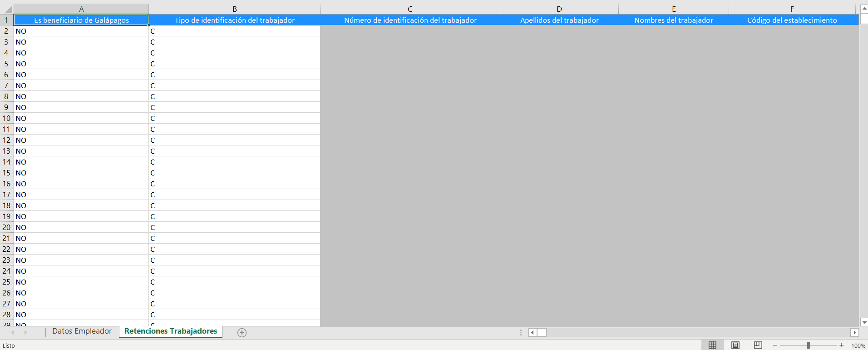Select 'Número de identificación del trabajador' cell
Screen dimensions: 868x350
(410, 20)
